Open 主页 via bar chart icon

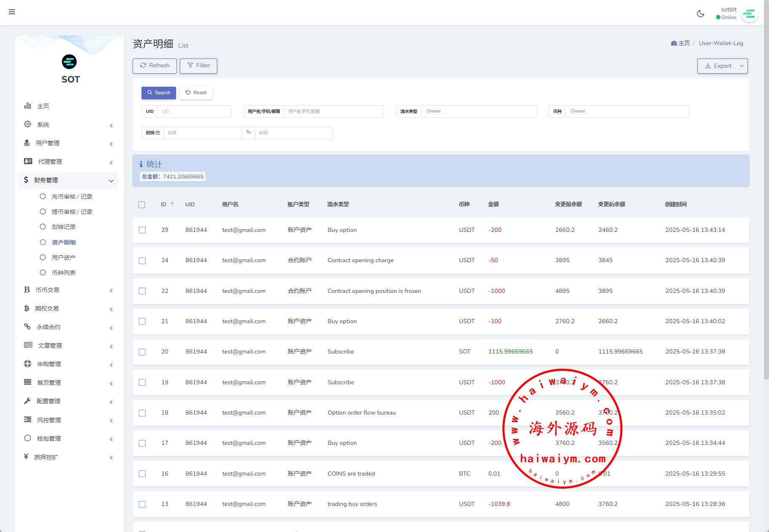click(28, 106)
